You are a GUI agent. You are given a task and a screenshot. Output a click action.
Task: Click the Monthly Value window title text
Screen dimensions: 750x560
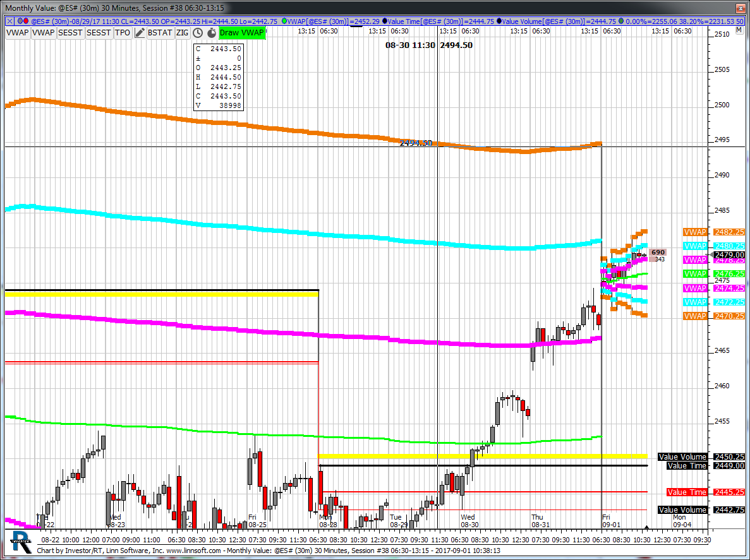pos(114,8)
